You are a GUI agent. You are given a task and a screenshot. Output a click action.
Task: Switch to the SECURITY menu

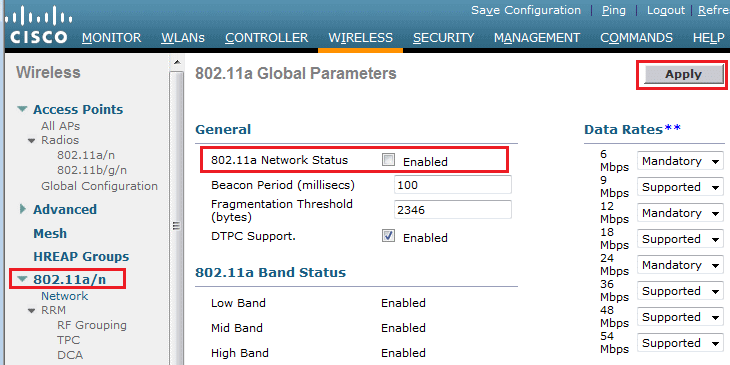[x=444, y=38]
